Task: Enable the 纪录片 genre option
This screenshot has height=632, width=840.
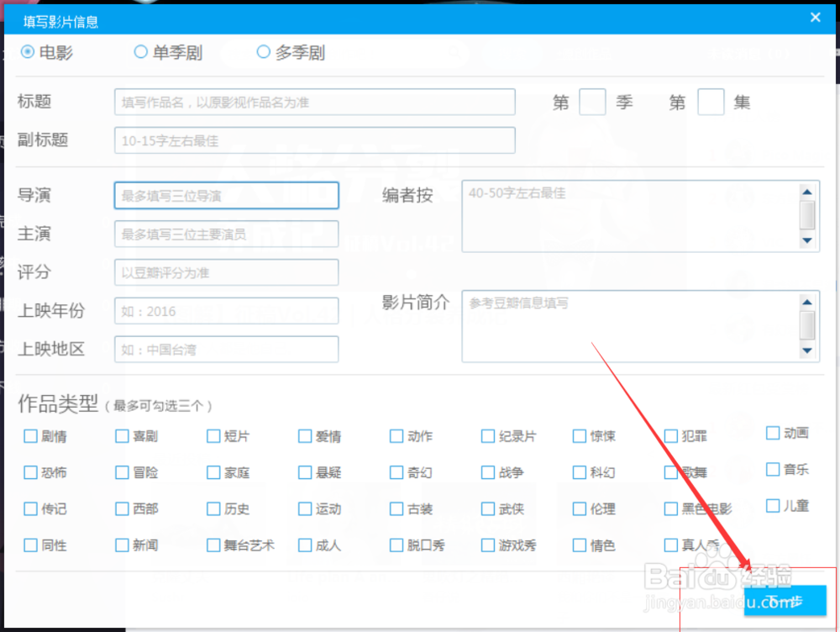Action: (x=487, y=436)
